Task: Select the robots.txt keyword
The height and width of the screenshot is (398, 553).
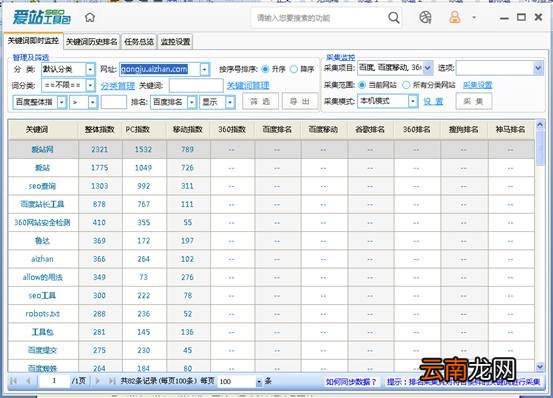Action: point(42,313)
